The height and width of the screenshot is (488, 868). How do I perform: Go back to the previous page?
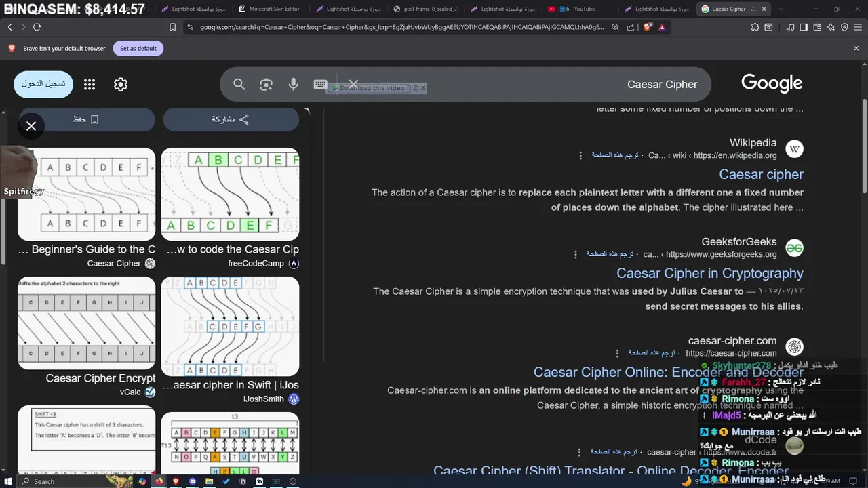click(x=9, y=27)
